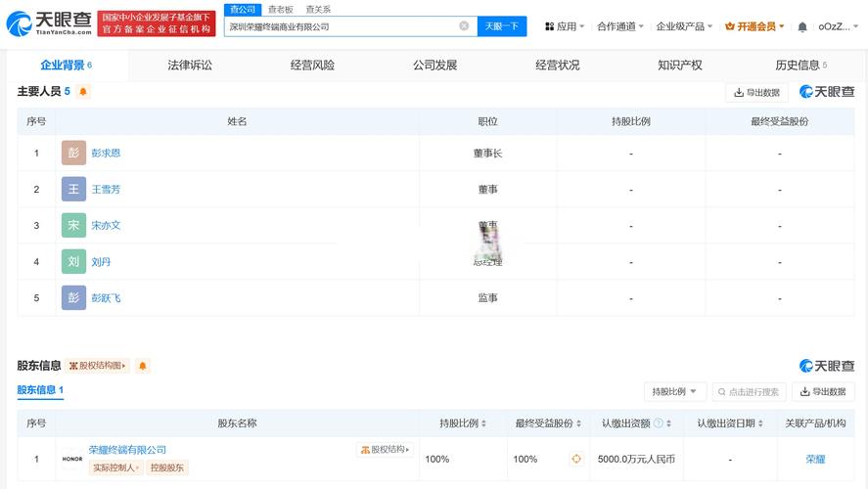Open 彭跃飞 profile link
Viewport: 868px width, 489px height.
point(106,298)
